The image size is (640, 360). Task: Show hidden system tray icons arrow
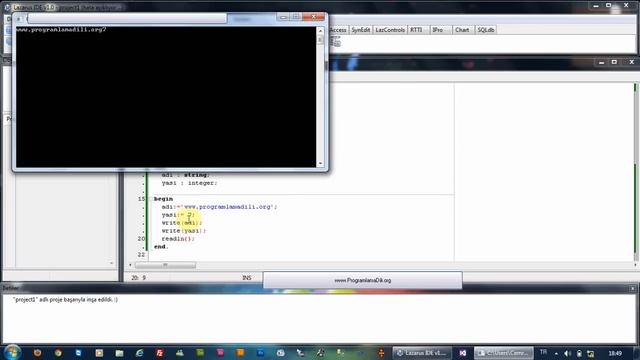(556, 353)
